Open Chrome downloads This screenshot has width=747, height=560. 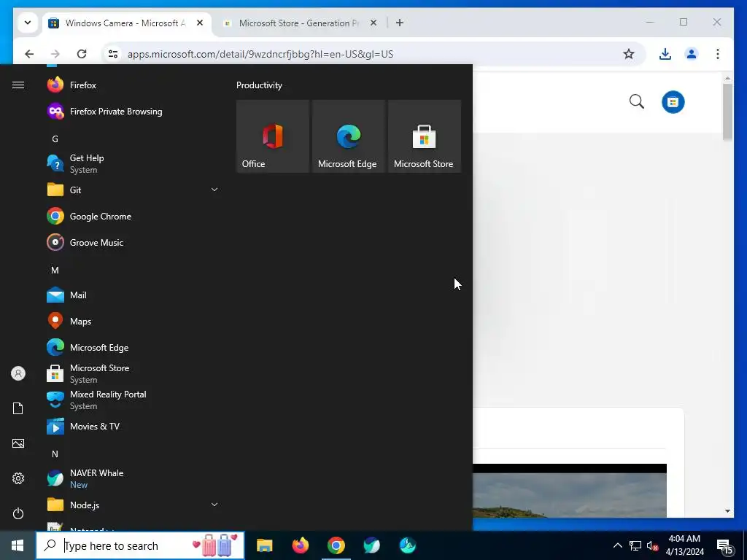665,54
